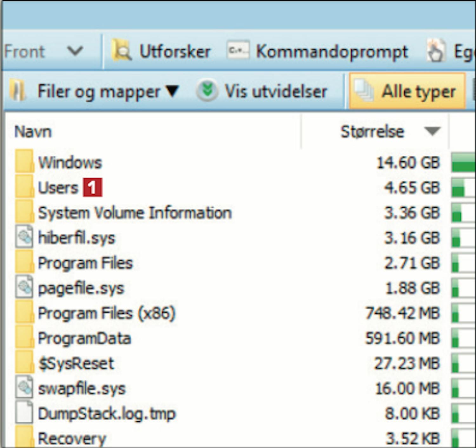Sort by the Navn column header
Viewport: 476px width, 448px height.
tap(33, 131)
